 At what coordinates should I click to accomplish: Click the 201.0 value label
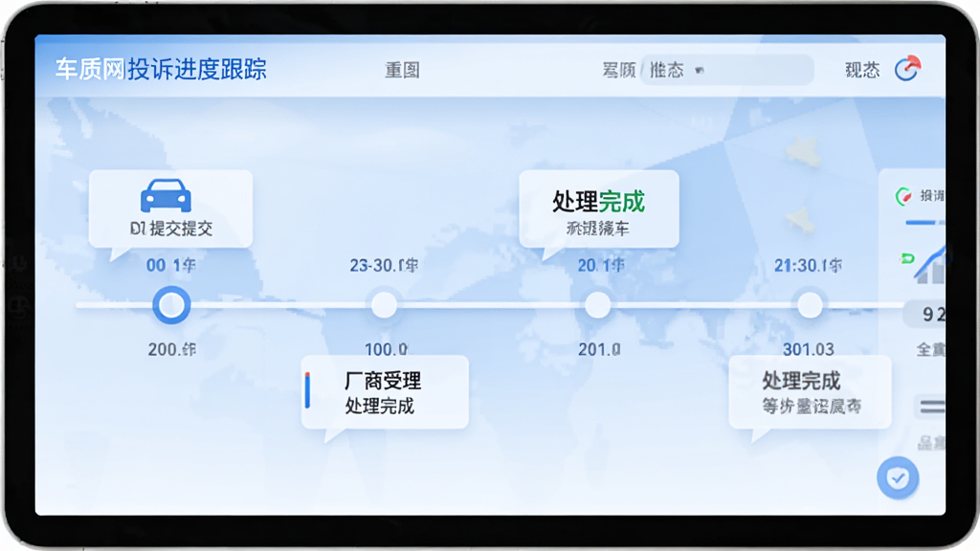[599, 349]
